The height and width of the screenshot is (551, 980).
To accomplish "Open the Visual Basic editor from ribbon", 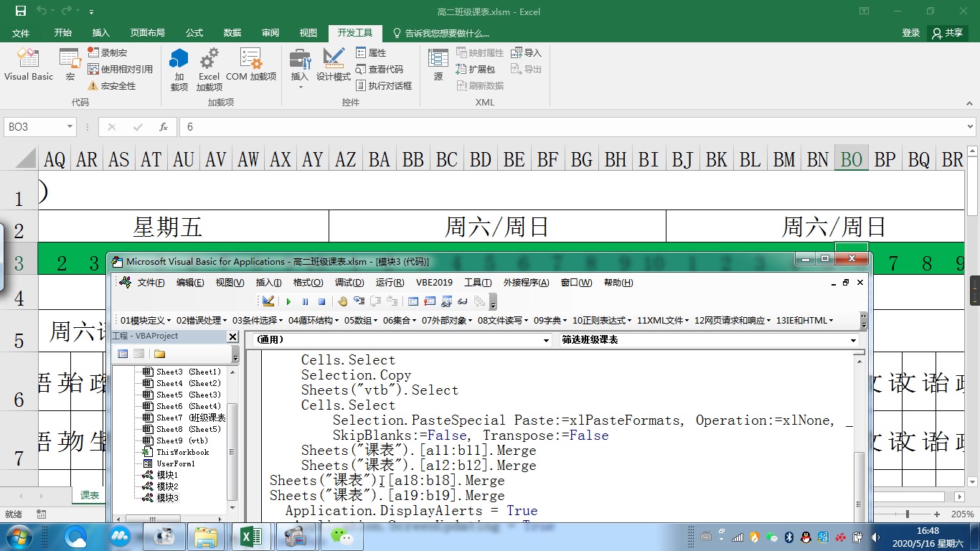I will tap(29, 65).
